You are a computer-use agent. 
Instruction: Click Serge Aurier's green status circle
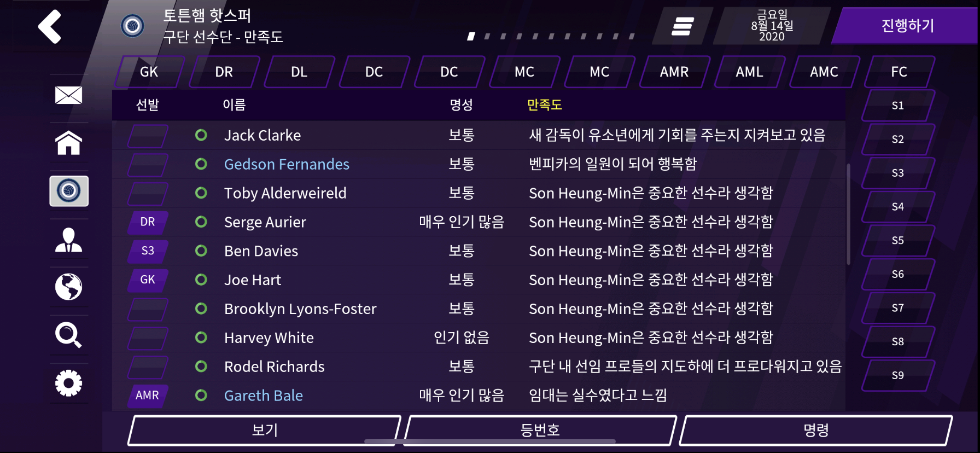click(201, 222)
